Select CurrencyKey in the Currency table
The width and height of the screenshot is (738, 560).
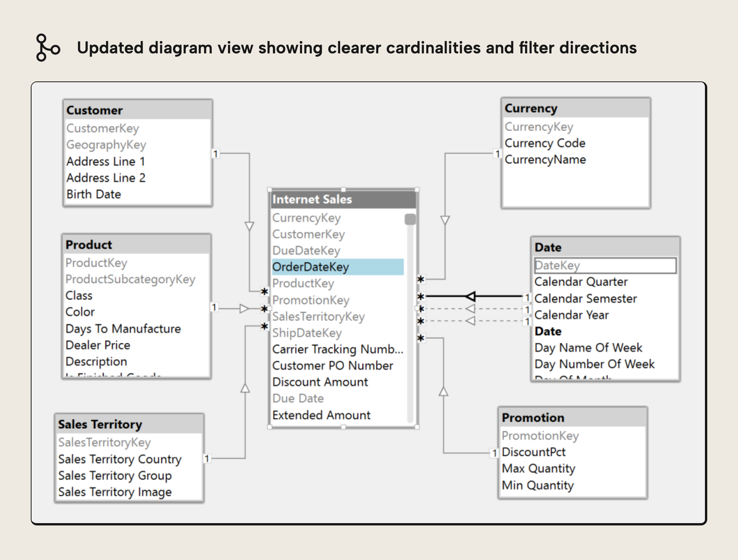pyautogui.click(x=539, y=127)
